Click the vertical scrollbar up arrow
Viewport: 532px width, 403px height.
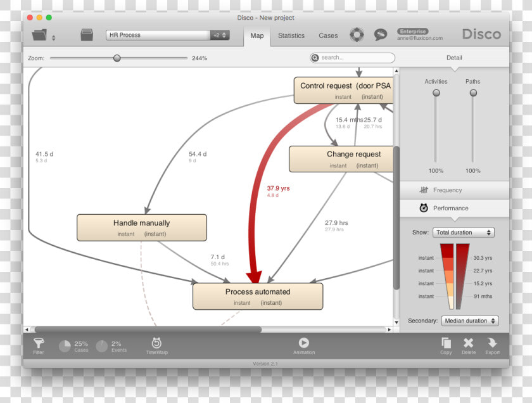[396, 71]
